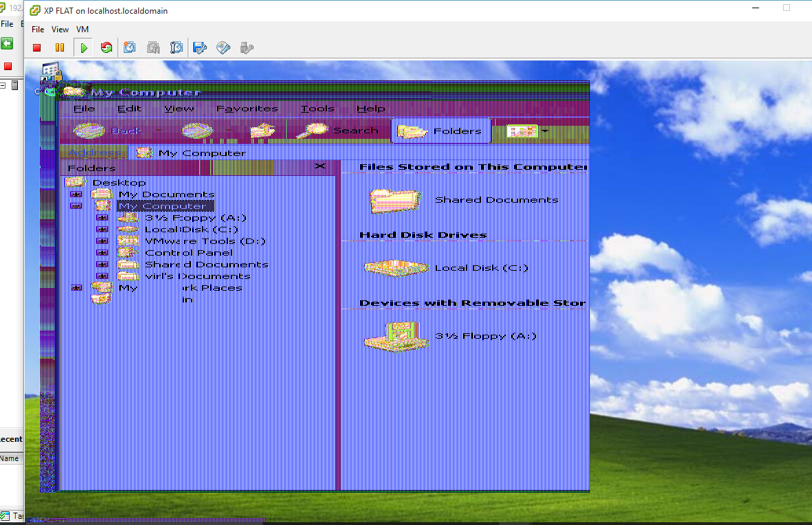Open Search in Explorer toolbar
This screenshot has height=525, width=812.
(337, 131)
